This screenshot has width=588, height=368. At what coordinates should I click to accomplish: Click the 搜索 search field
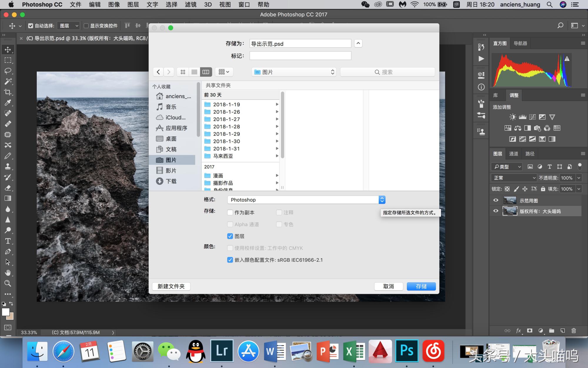click(387, 72)
